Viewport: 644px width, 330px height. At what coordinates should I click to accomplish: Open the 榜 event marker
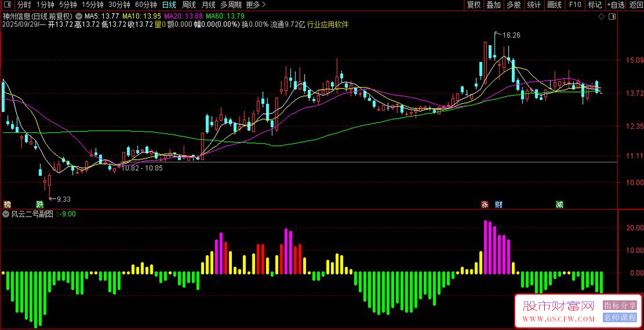(7, 204)
